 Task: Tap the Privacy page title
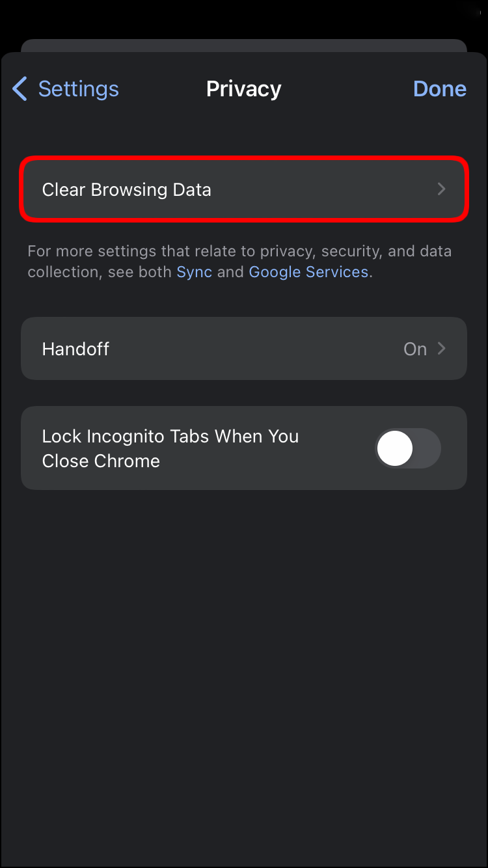244,88
